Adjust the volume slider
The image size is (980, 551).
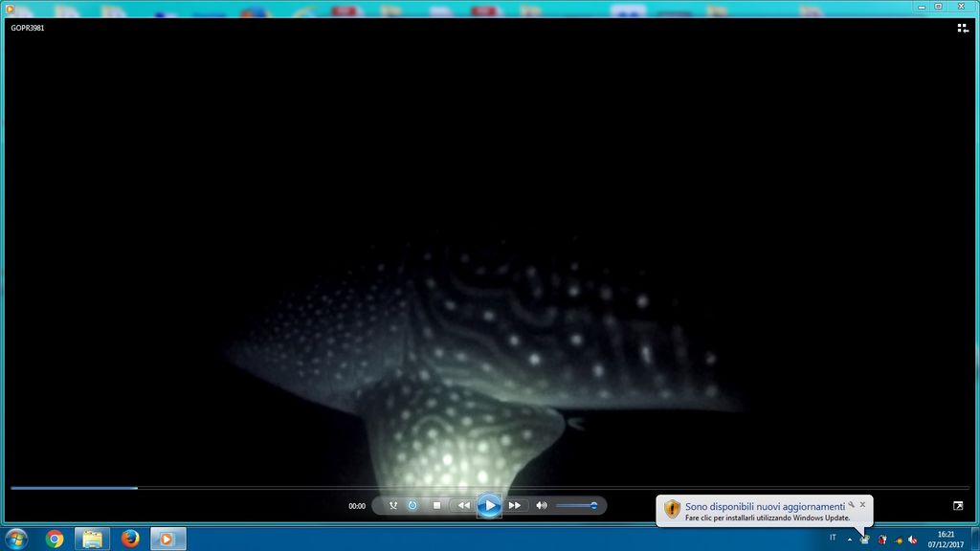[576, 505]
